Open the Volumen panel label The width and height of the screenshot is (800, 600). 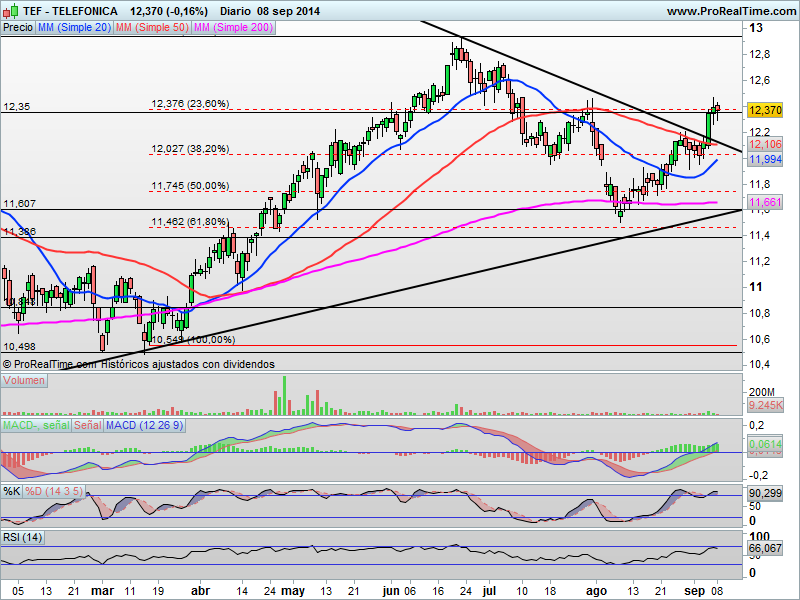(24, 381)
